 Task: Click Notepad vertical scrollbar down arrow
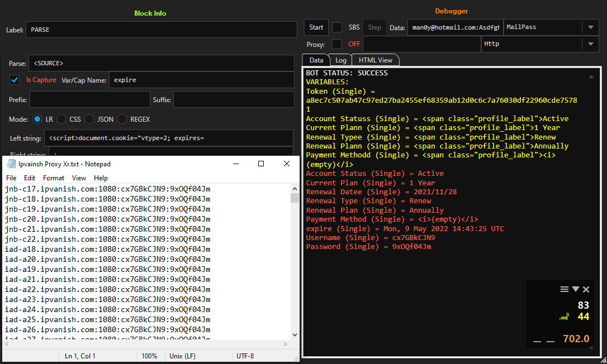(295, 334)
